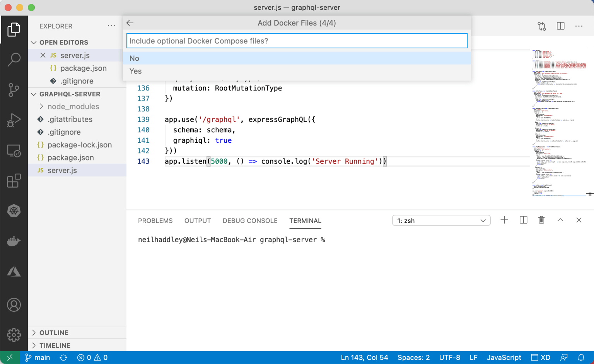The image size is (594, 364).
Task: Open the Kubernetes view icon
Action: click(14, 211)
